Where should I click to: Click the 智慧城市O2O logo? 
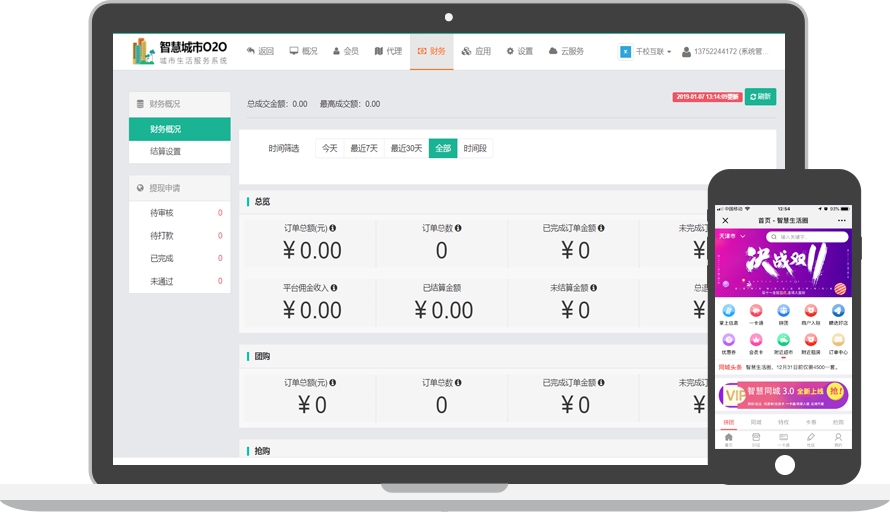coord(179,52)
